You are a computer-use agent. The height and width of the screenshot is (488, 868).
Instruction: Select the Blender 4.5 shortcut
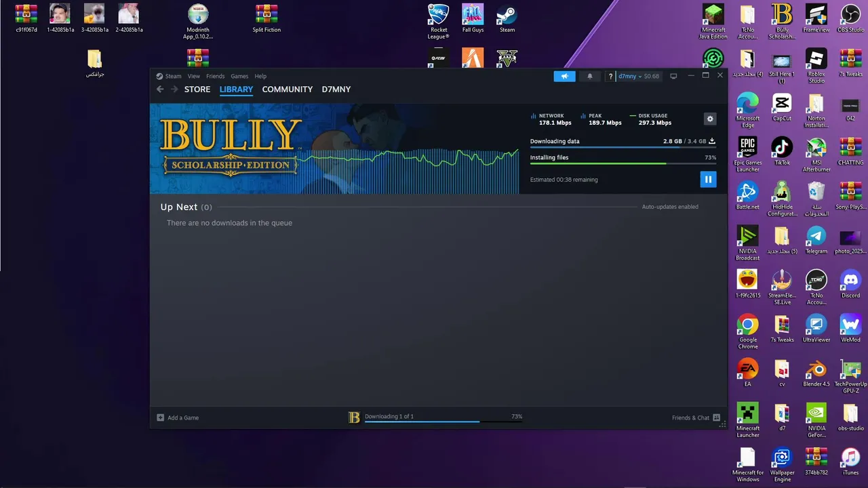[816, 373]
